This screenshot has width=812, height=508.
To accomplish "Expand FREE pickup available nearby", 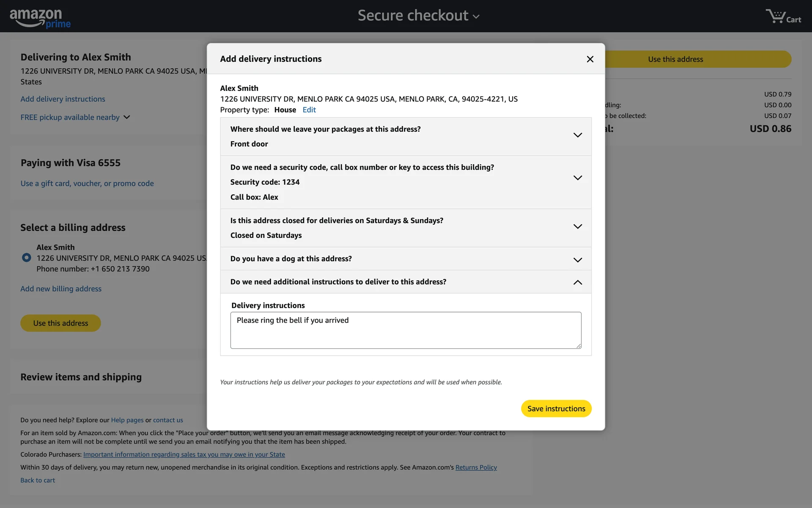I will [x=75, y=117].
